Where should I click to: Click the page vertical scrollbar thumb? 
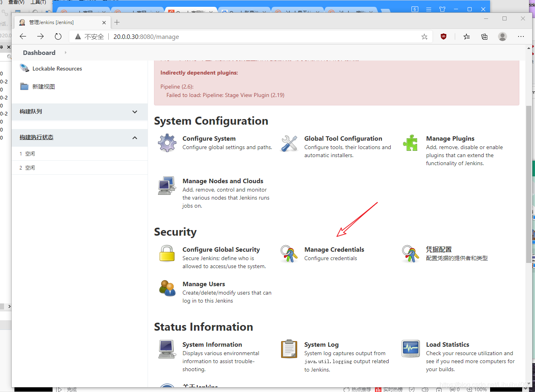tap(528, 184)
